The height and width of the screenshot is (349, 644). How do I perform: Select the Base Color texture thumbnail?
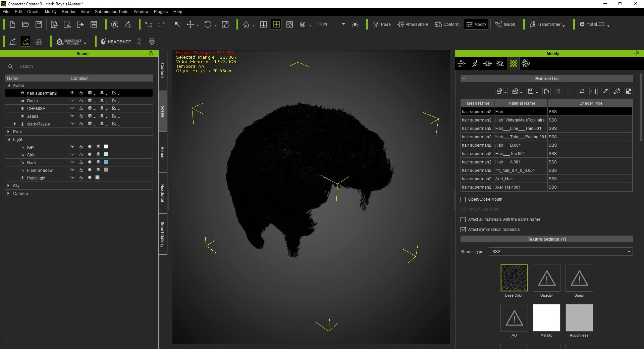click(x=514, y=278)
